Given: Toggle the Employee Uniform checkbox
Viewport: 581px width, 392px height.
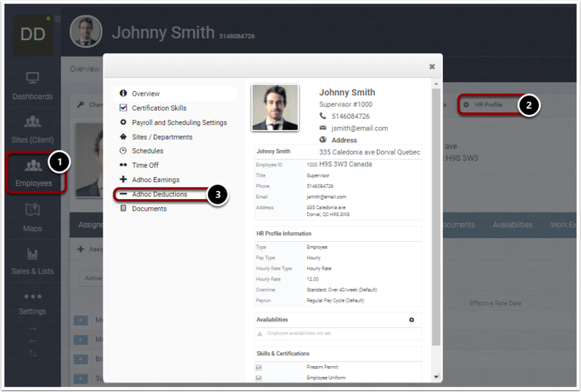Looking at the screenshot, I should 259,378.
